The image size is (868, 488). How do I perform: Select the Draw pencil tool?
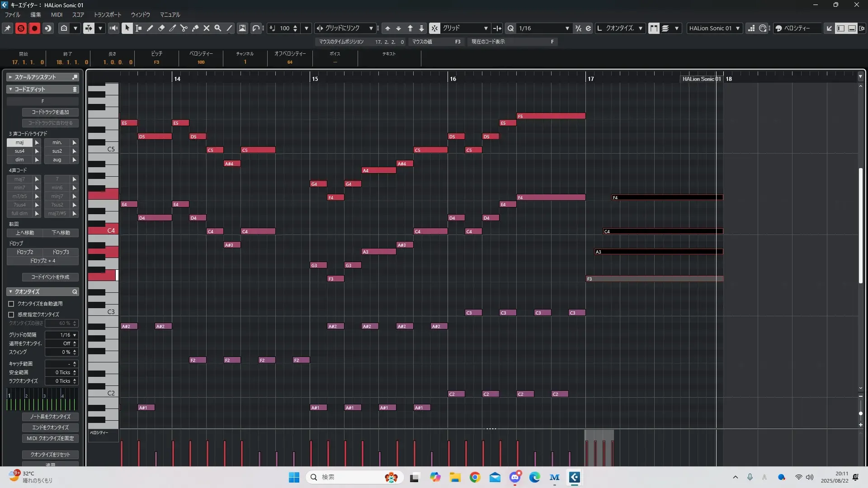click(150, 28)
